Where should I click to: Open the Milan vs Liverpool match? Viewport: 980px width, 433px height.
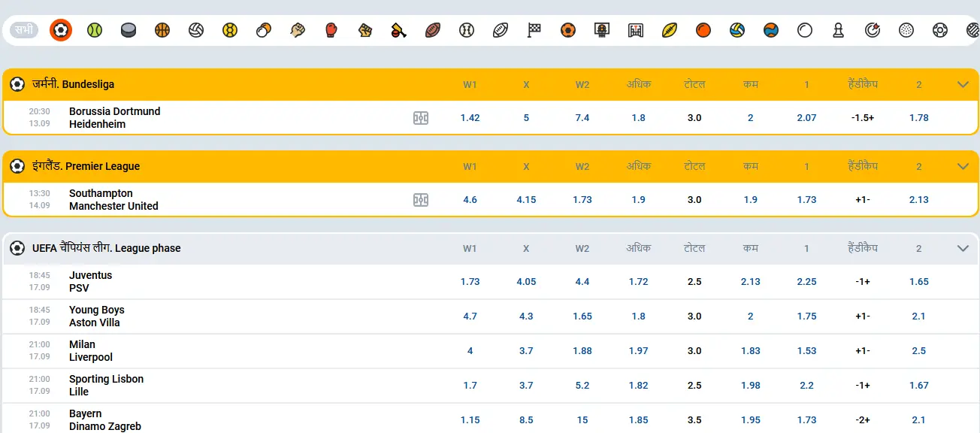(91, 351)
